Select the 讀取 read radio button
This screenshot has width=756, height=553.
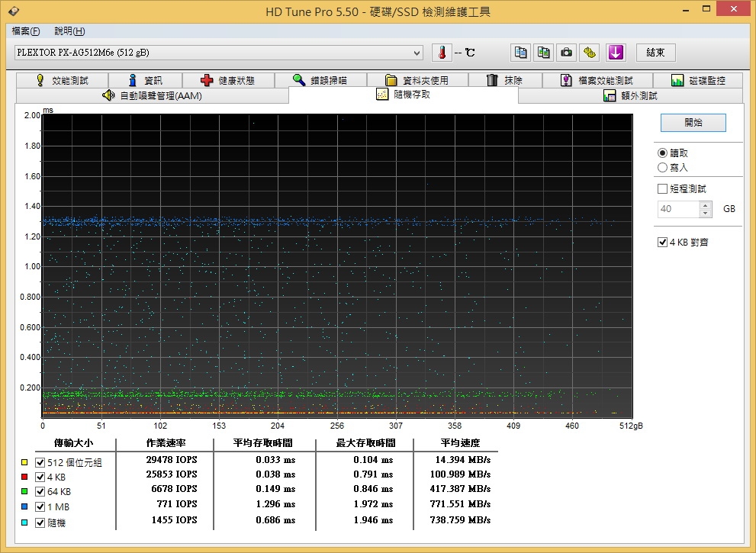click(662, 153)
